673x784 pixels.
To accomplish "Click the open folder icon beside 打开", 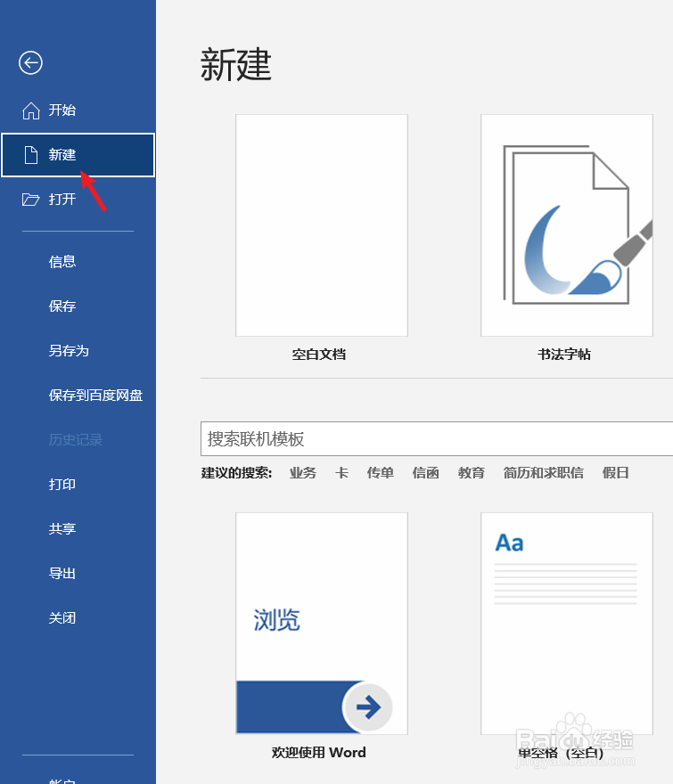I will coord(30,200).
